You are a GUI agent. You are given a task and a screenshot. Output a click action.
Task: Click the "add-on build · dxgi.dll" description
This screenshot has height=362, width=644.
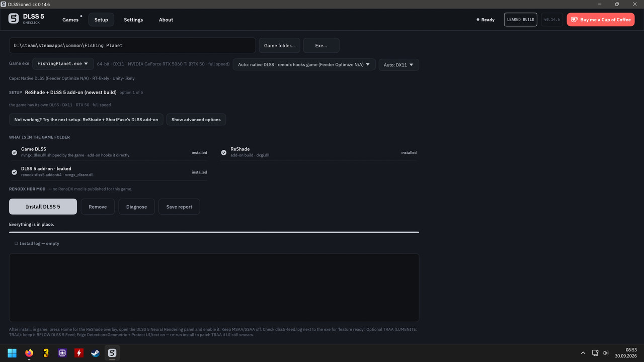coord(250,155)
